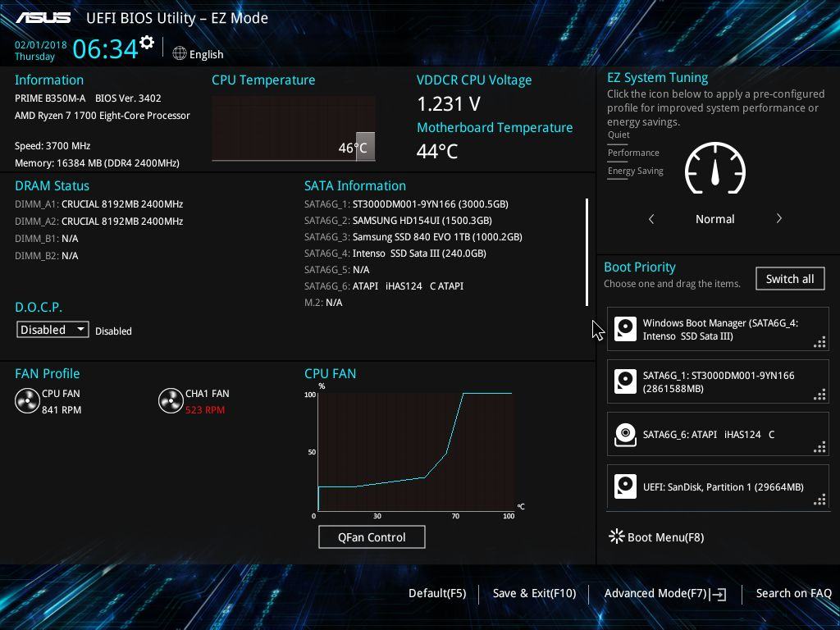Click the 44°C motherboard temperature value
Viewport: 840px width, 630px height.
[x=437, y=152]
